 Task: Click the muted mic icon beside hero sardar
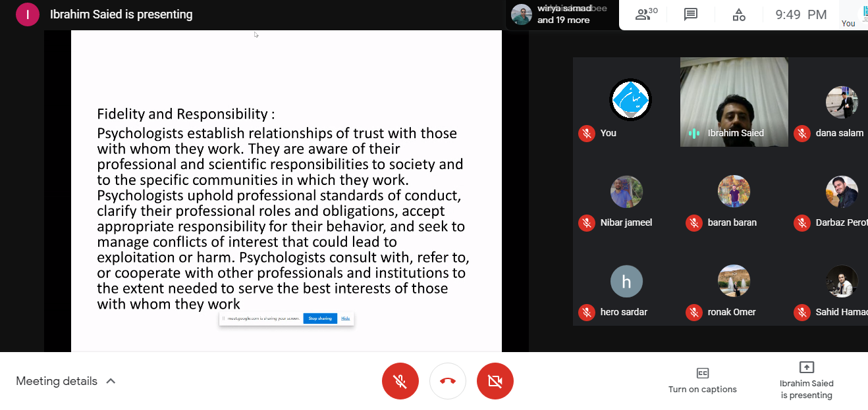click(x=586, y=312)
